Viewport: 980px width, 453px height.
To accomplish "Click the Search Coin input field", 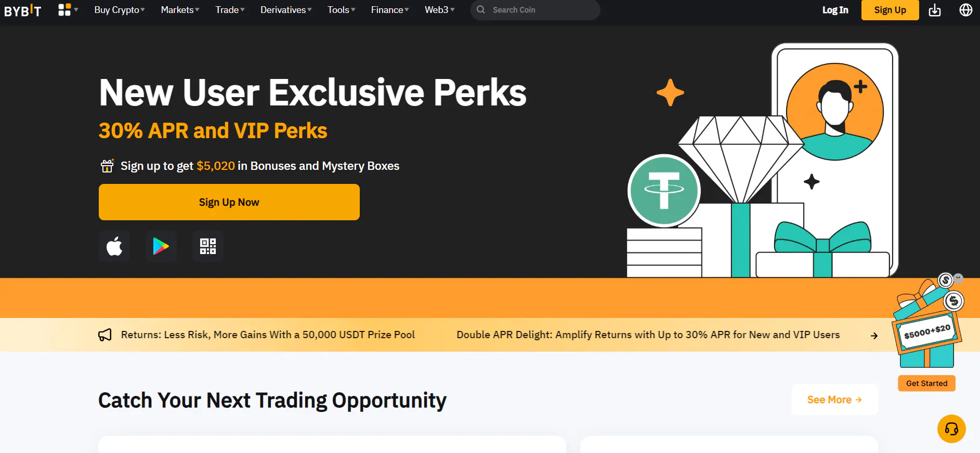I will [x=541, y=10].
